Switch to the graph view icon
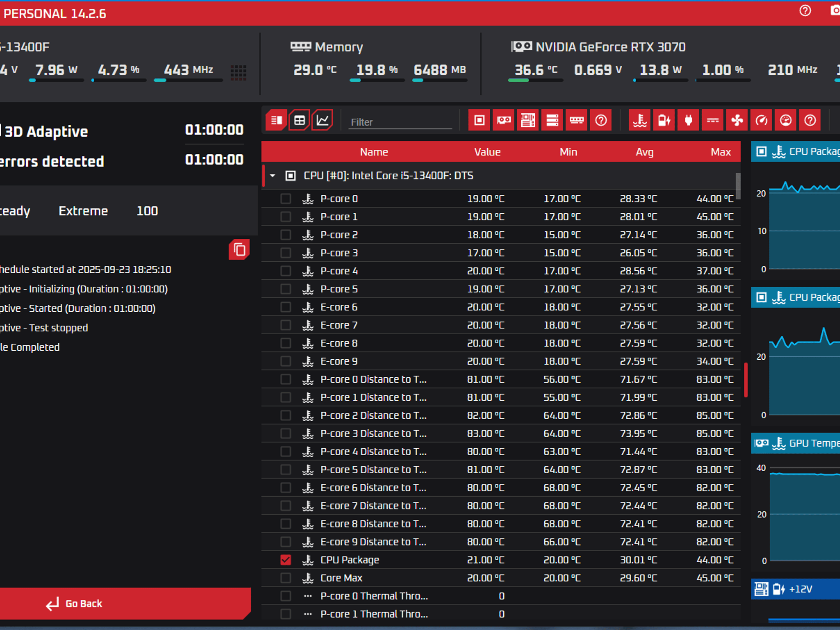 pos(322,120)
